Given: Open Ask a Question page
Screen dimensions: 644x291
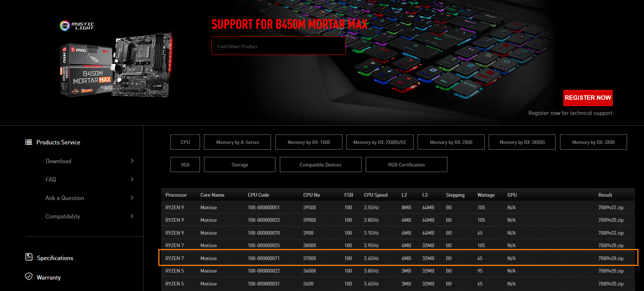Looking at the screenshot, I should coord(65,198).
